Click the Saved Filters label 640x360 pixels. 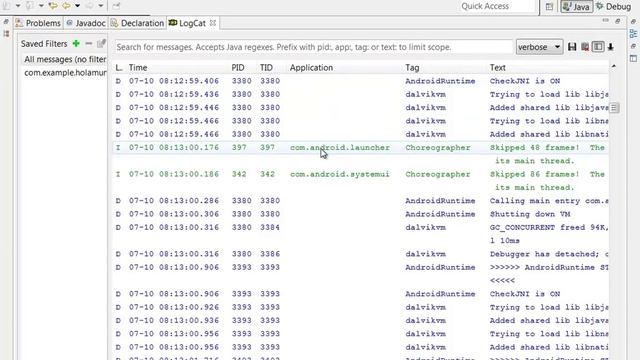(x=44, y=44)
